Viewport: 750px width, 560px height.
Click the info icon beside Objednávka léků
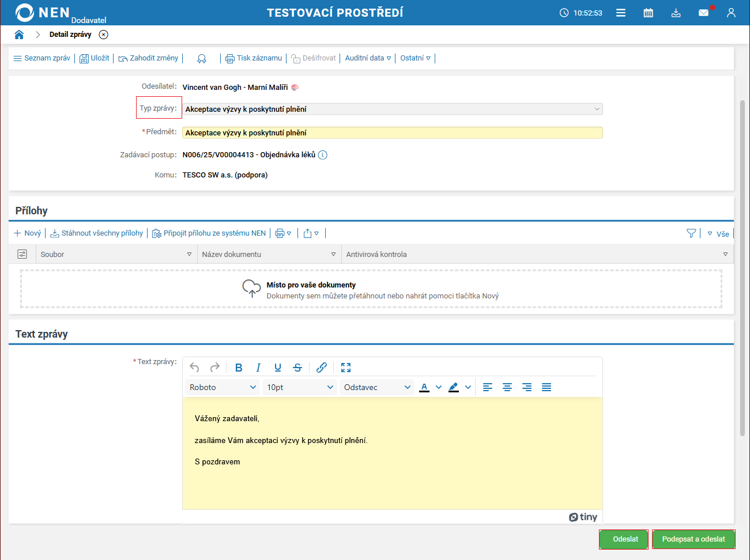coord(323,155)
